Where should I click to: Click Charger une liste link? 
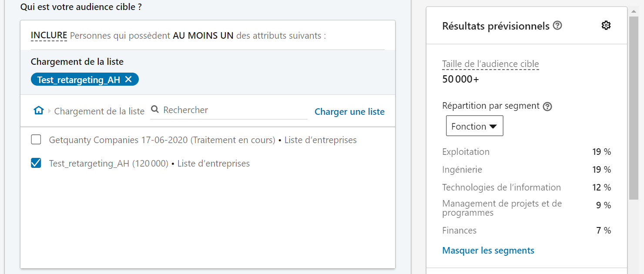349,112
